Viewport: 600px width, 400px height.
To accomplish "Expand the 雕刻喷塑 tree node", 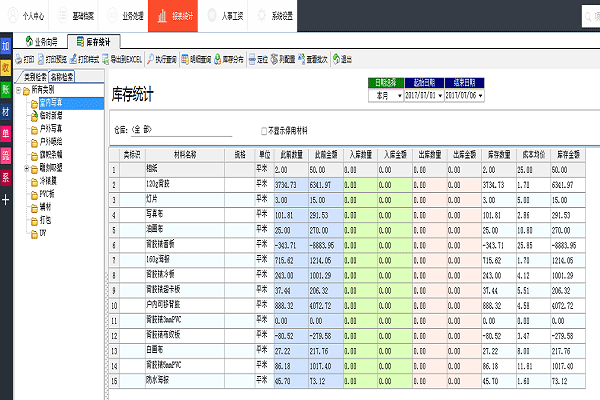I will (25, 168).
